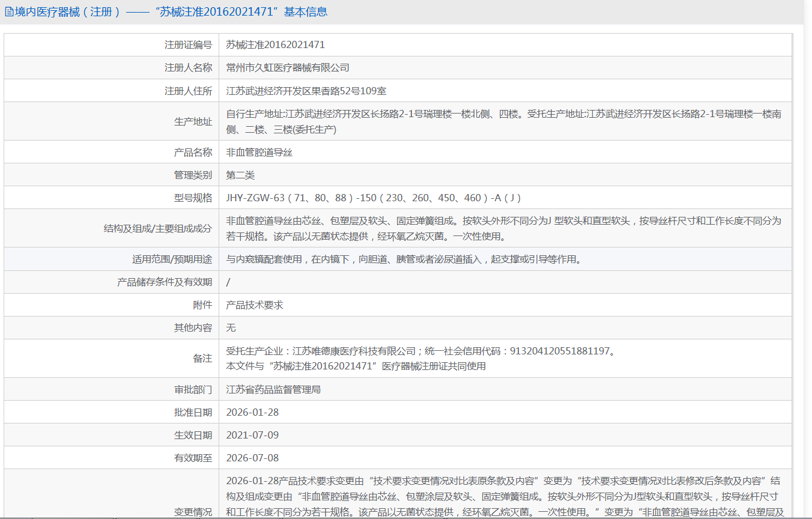The width and height of the screenshot is (812, 519).
Task: Click the production address text starting 自行生产地址
Action: 503,121
